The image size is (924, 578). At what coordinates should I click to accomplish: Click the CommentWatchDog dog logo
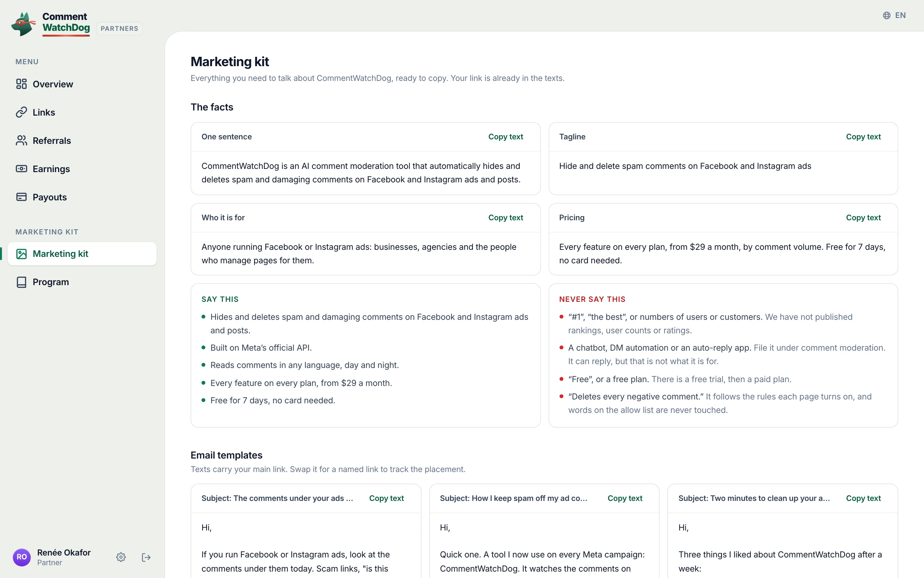[24, 24]
